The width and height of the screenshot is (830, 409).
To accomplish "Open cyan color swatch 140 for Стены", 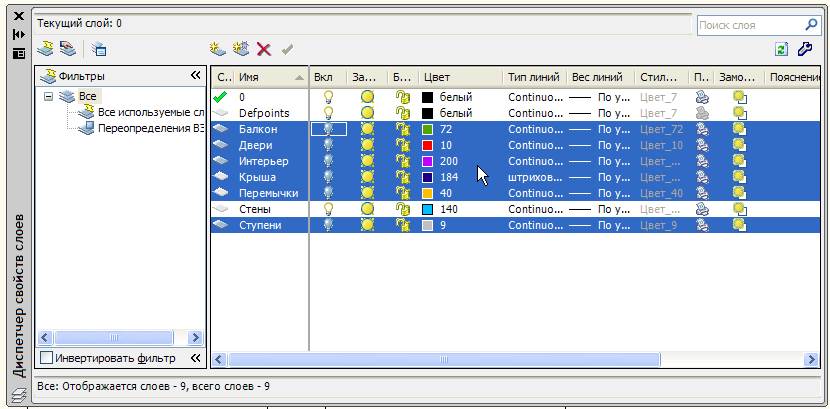I will 428,210.
